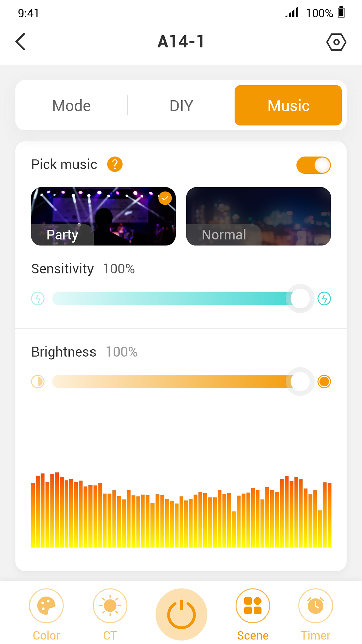Tap the back arrow icon
This screenshot has height=644, width=362.
(21, 42)
